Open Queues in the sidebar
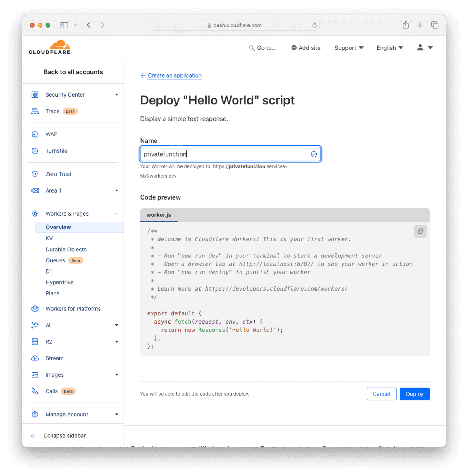Image resolution: width=468 pixels, height=476 pixels. click(55, 260)
